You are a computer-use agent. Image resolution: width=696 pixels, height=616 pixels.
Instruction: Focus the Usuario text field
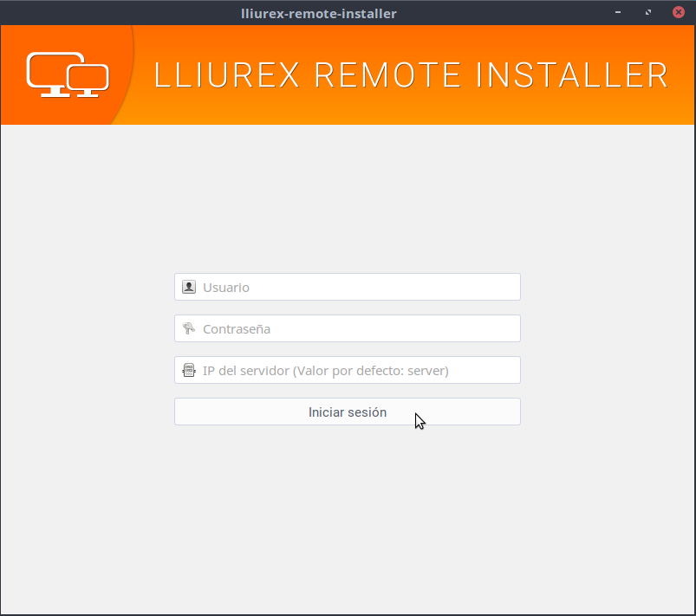[355, 287]
